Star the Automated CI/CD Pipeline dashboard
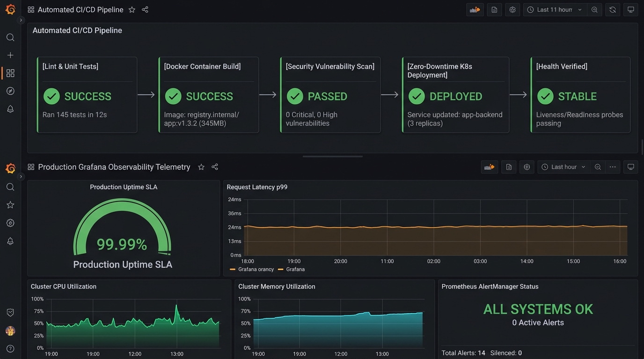This screenshot has width=644, height=359. (132, 10)
